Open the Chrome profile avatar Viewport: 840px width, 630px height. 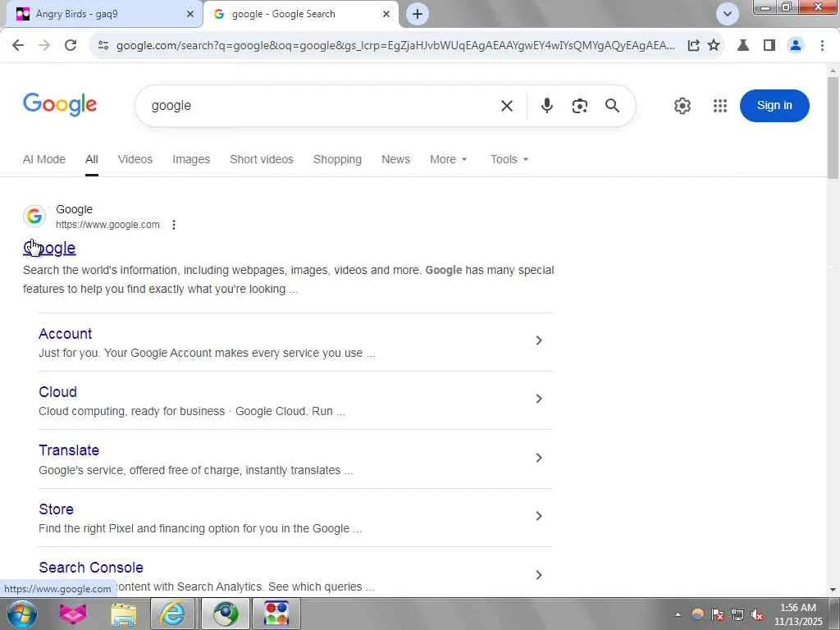coord(796,46)
